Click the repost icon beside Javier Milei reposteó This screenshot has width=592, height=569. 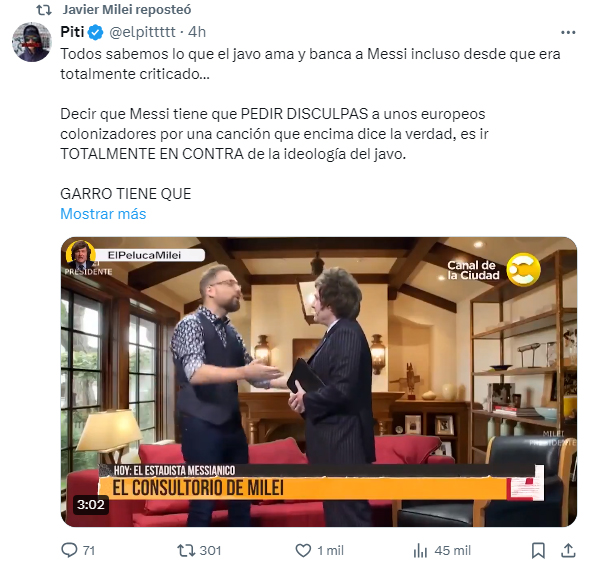coord(44,10)
